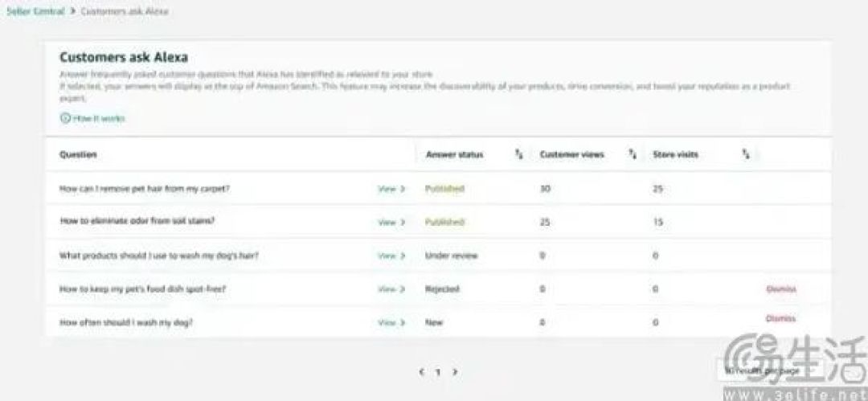View the wash my dog's hair question

point(391,256)
